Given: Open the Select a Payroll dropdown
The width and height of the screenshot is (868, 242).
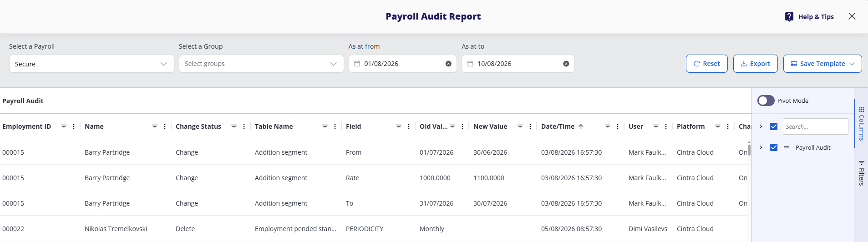Looking at the screenshot, I should coord(91,64).
